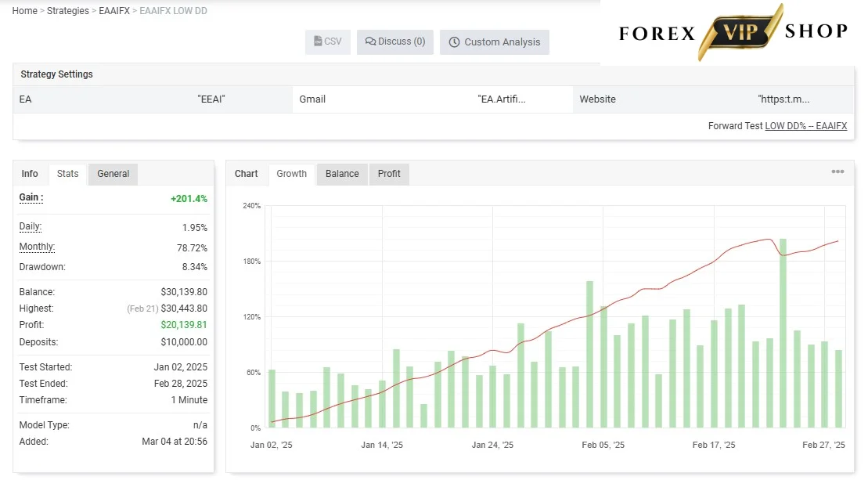Click the Jan 14, '25 x-axis label
This screenshot has width=868, height=480.
click(382, 445)
